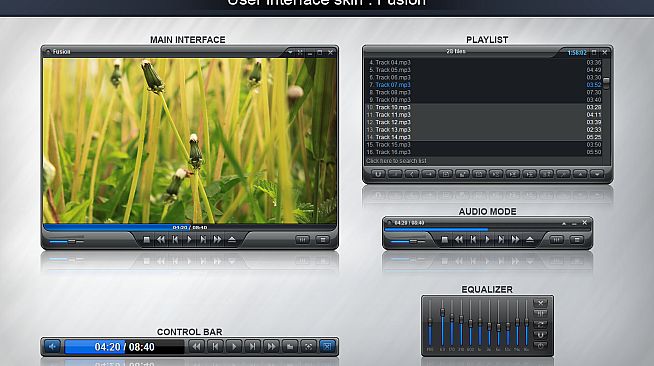Viewport: 654px width, 366px height.
Task: Start playback in the Main Interface window
Action: [189, 240]
